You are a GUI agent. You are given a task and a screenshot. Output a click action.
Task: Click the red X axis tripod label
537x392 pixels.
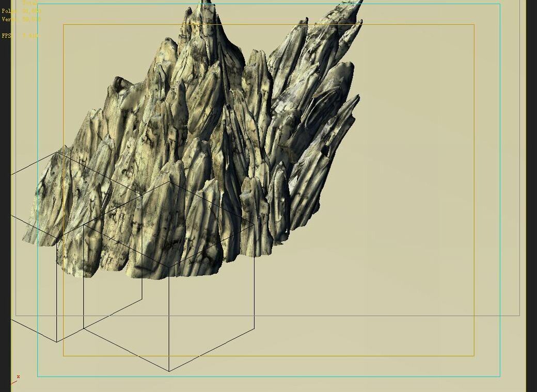(x=18, y=377)
